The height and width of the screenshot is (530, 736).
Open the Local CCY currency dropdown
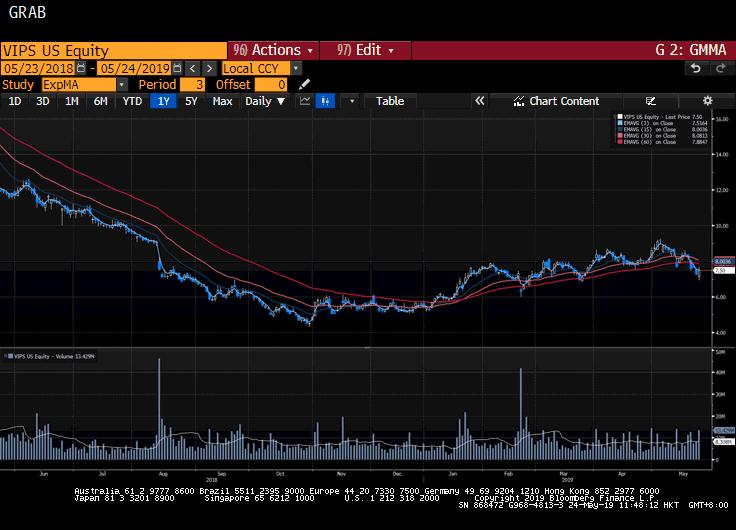(x=296, y=69)
